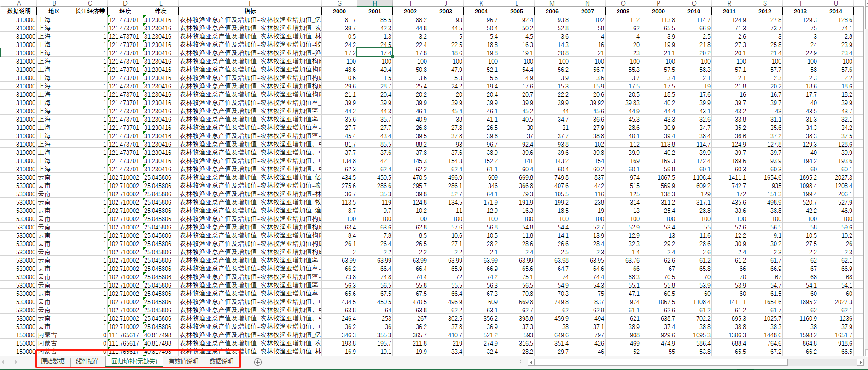Select the 回归填补(无缺失) sheet tab

[134, 361]
